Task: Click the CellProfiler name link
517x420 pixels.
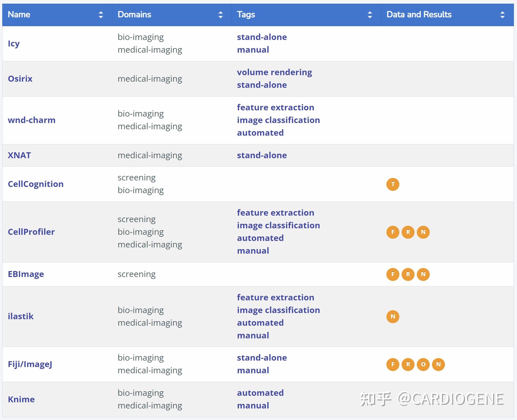Action: pos(31,232)
